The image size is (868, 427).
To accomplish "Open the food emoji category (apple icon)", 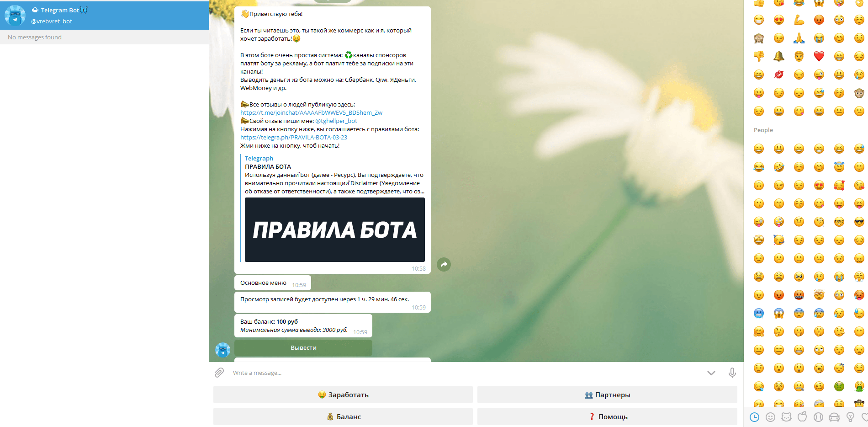I will [802, 417].
